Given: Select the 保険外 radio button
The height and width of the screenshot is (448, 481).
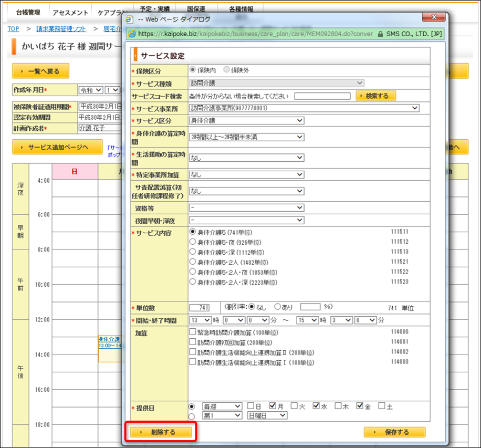Looking at the screenshot, I should 226,70.
